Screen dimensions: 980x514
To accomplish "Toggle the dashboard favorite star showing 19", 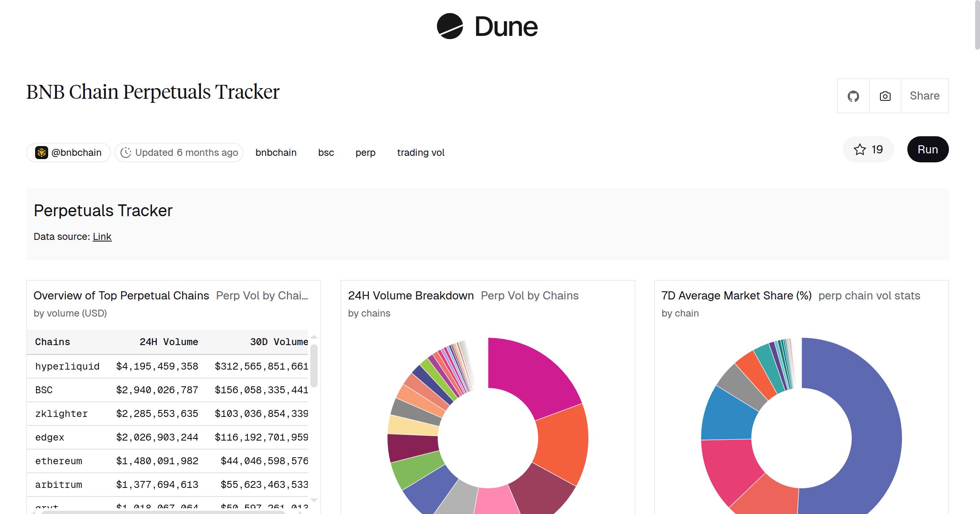I will 869,150.
